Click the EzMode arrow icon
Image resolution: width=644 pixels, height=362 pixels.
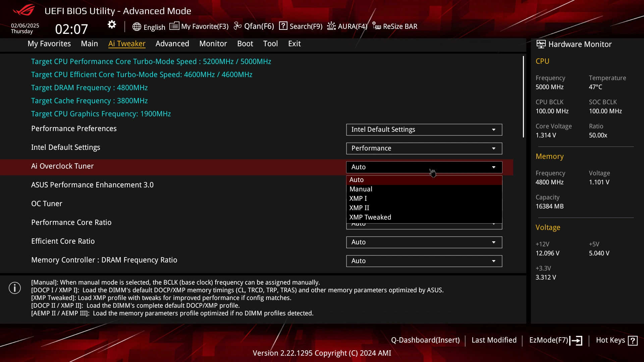tap(576, 341)
